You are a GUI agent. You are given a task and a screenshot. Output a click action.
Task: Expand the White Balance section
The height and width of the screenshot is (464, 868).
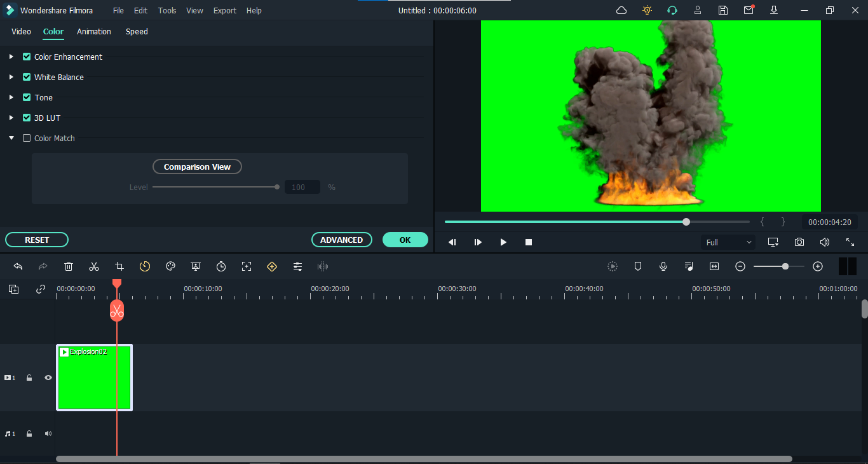click(11, 77)
